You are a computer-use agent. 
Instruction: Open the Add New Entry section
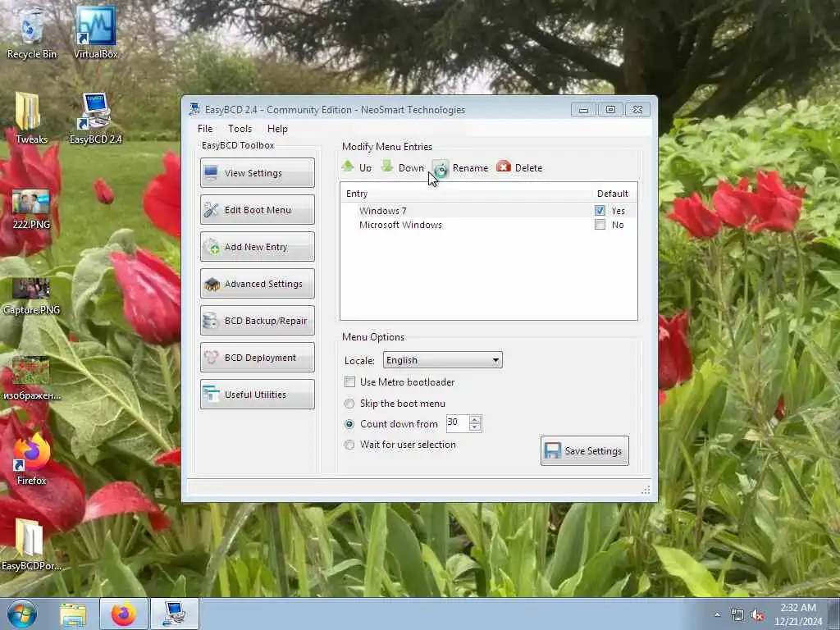point(257,246)
